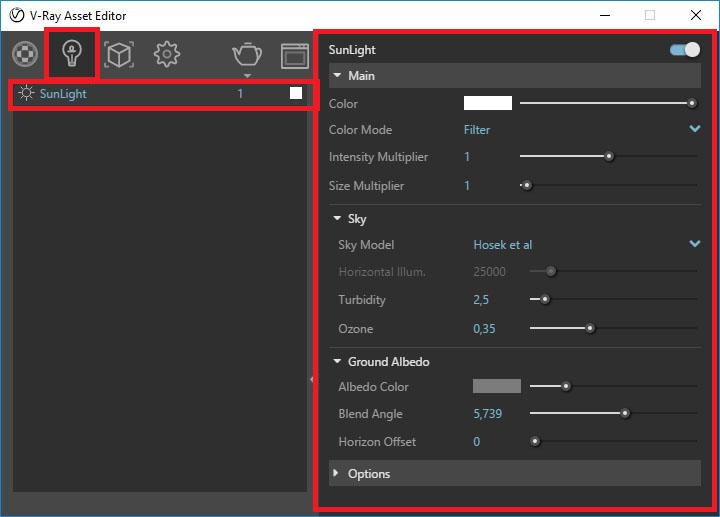Click the V-Ray logo in title bar
This screenshot has width=720, height=517.
pyautogui.click(x=17, y=15)
